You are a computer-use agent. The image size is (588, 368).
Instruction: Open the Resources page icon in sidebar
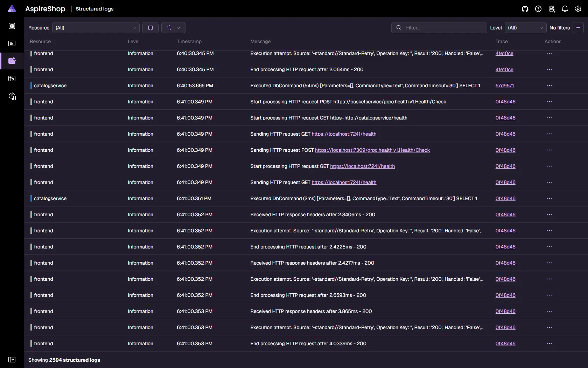click(x=12, y=26)
